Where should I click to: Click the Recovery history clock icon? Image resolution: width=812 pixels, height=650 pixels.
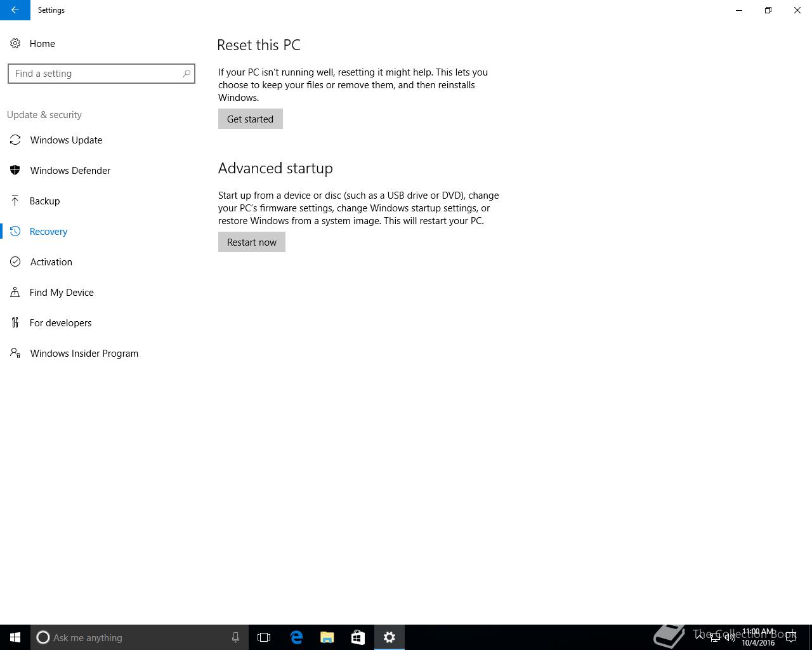pos(15,231)
